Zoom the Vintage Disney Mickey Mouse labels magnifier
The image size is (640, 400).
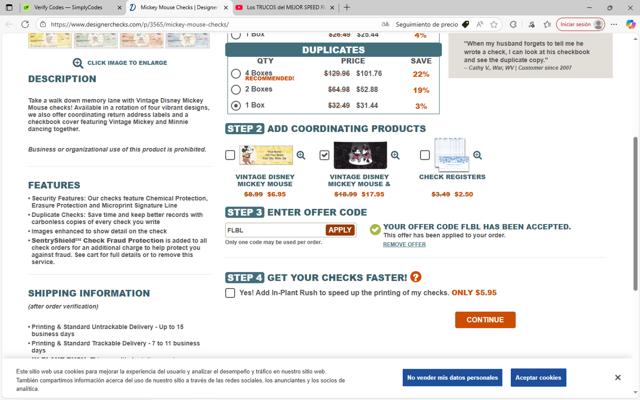[301, 155]
